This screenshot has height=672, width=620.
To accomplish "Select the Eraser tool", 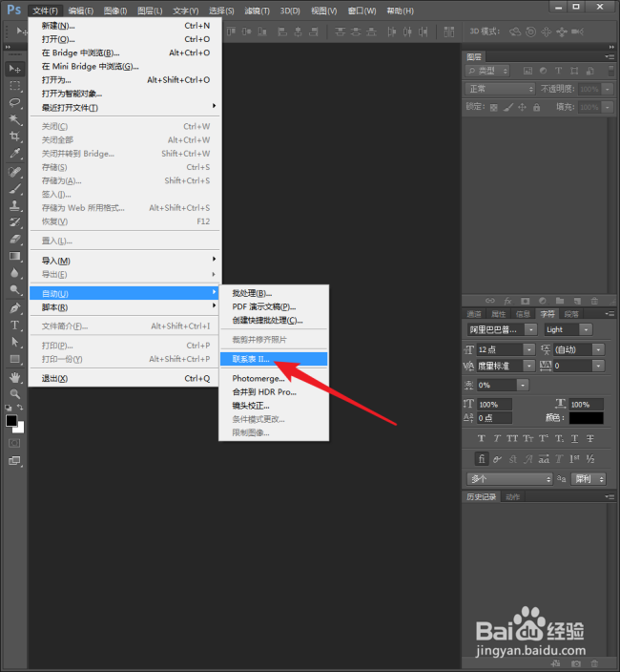I will pyautogui.click(x=15, y=240).
